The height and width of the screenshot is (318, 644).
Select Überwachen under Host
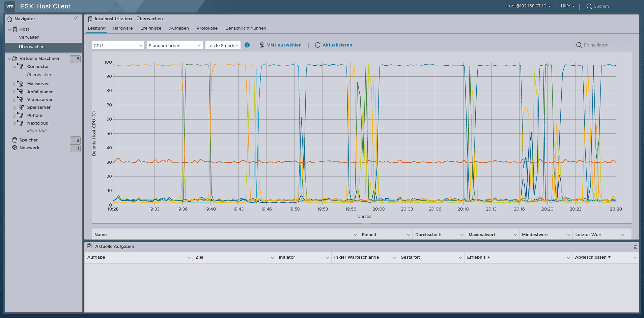point(44,47)
